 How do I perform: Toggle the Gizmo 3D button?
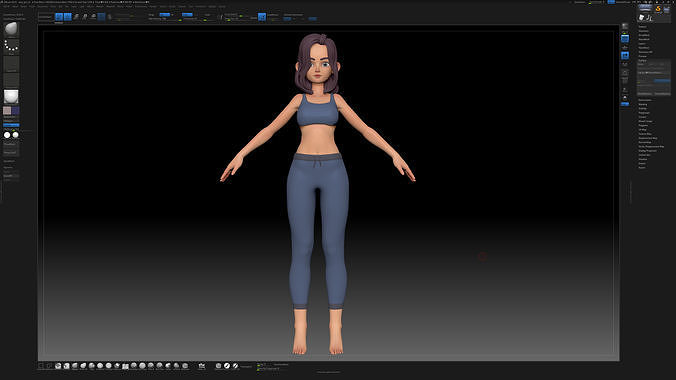101,16
